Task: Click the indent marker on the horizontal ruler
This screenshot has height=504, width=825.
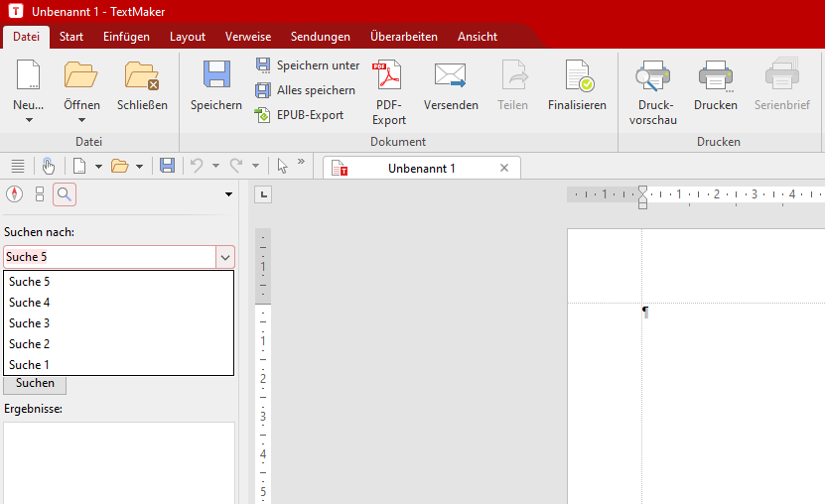Action: click(642, 197)
